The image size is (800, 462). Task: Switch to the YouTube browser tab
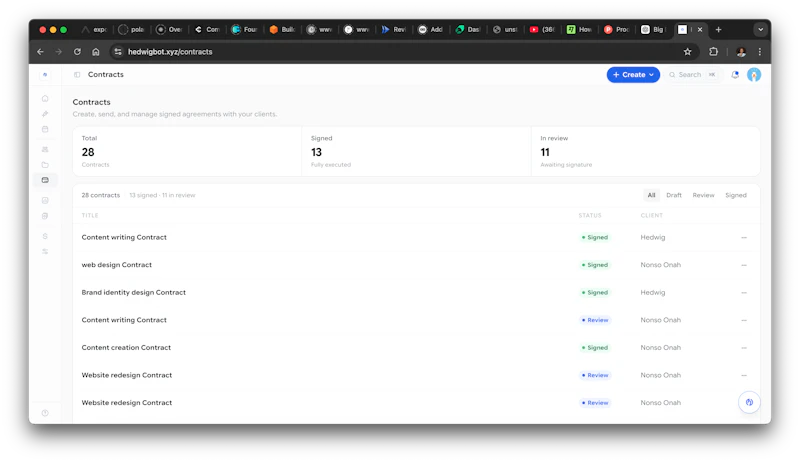(542, 30)
